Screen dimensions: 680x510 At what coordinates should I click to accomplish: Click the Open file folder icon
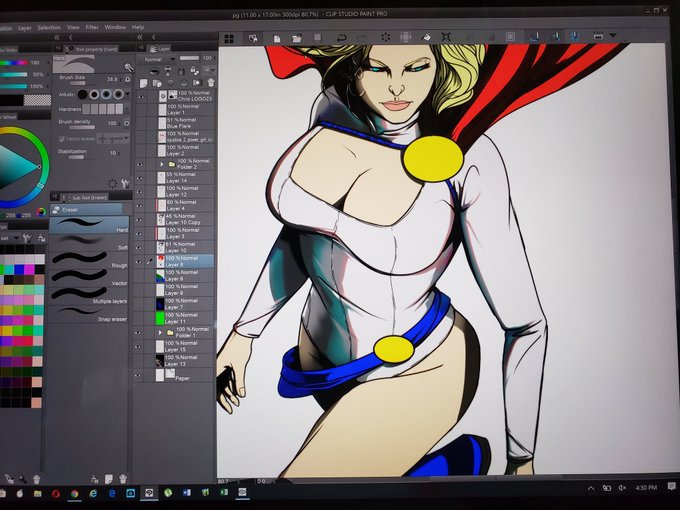coord(297,38)
